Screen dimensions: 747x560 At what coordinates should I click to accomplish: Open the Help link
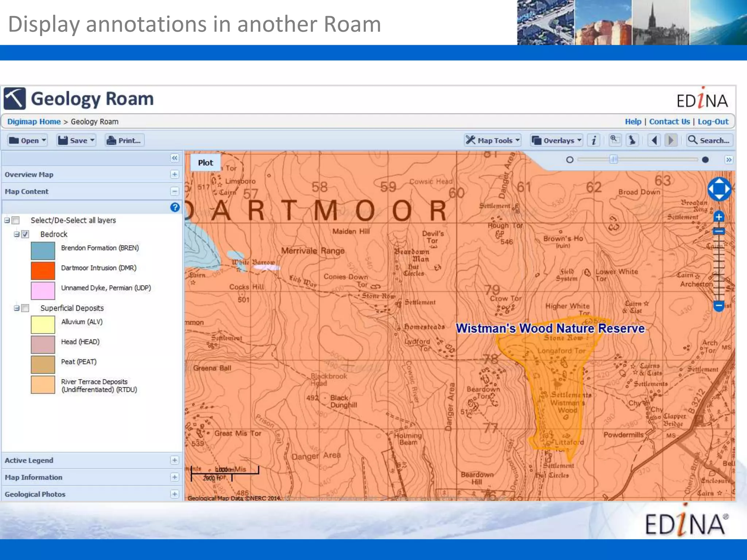click(633, 121)
